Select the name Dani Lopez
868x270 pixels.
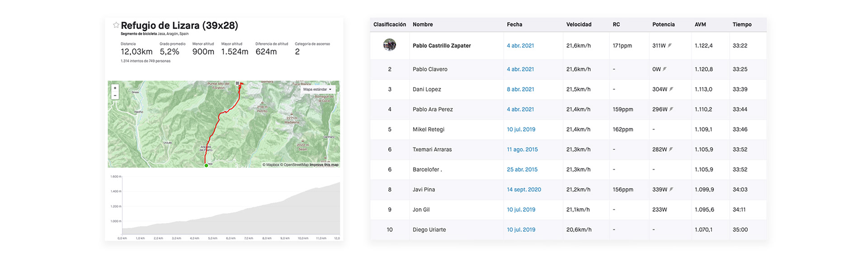click(x=427, y=89)
